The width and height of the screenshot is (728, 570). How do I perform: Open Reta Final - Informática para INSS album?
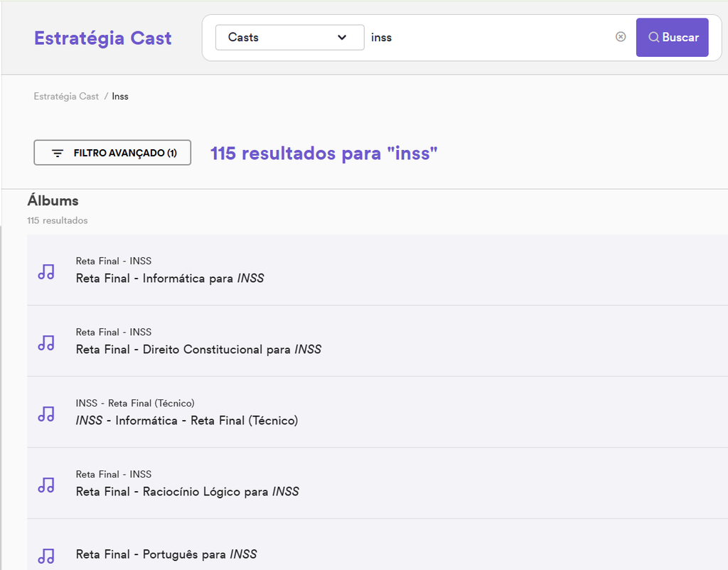(x=170, y=279)
